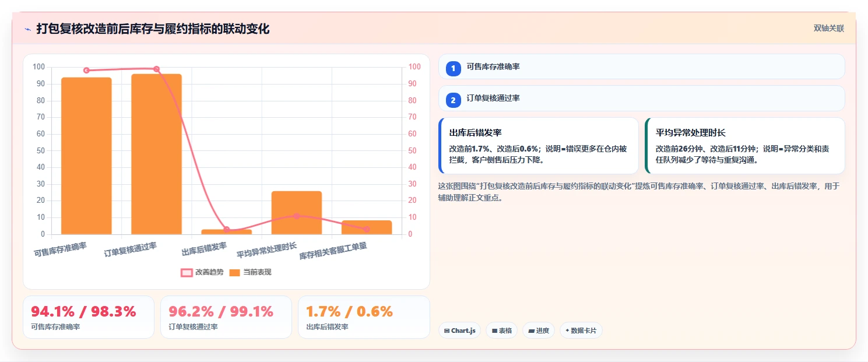Screen dimensions: 868x362
Task: Click the line point above 可售库存准确率 bar
Action: [86, 71]
